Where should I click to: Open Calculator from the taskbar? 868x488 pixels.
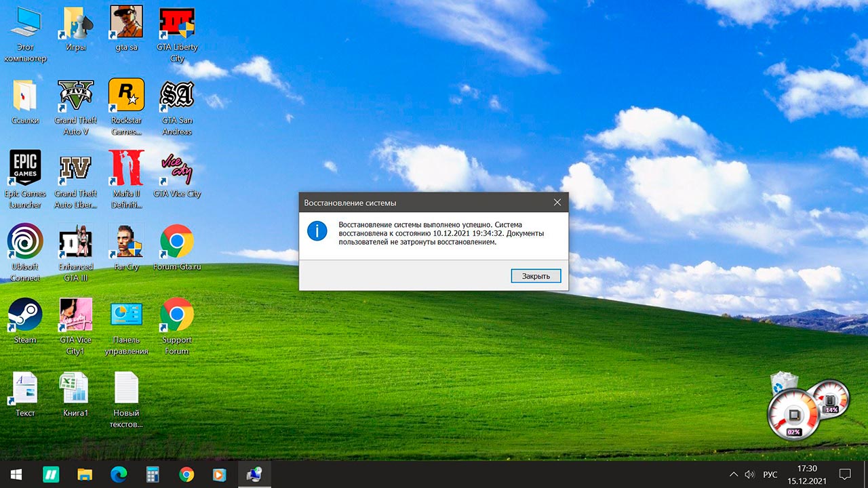(x=153, y=474)
